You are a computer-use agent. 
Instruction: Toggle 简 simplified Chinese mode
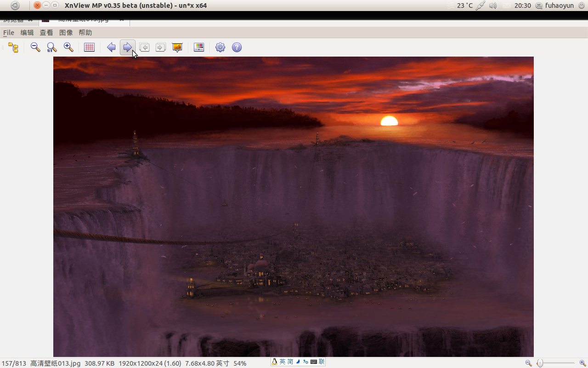click(x=290, y=362)
